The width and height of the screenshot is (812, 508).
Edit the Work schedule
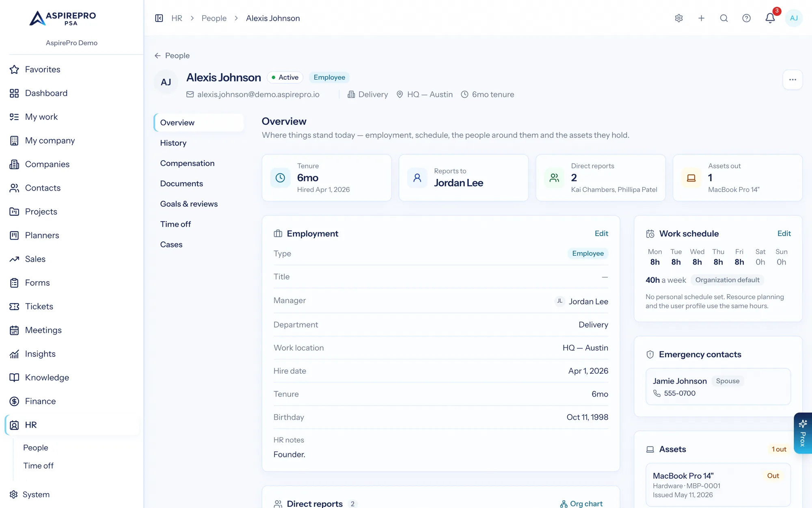[784, 233]
